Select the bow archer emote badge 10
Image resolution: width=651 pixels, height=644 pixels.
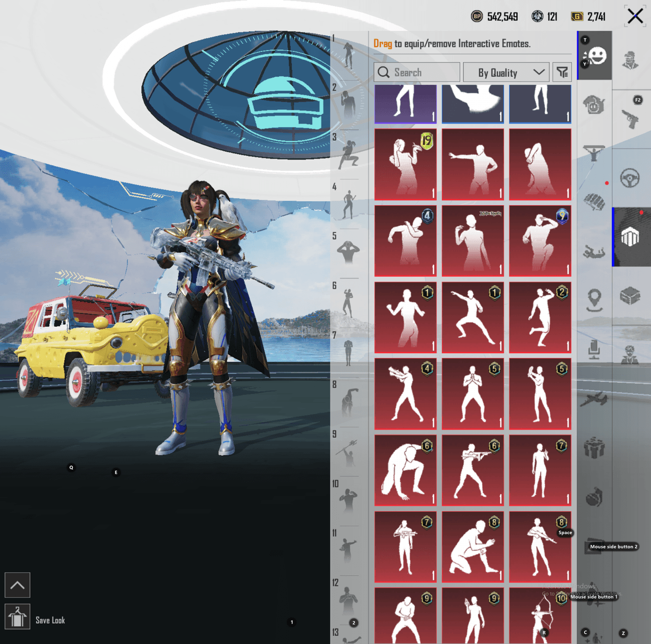coord(540,616)
